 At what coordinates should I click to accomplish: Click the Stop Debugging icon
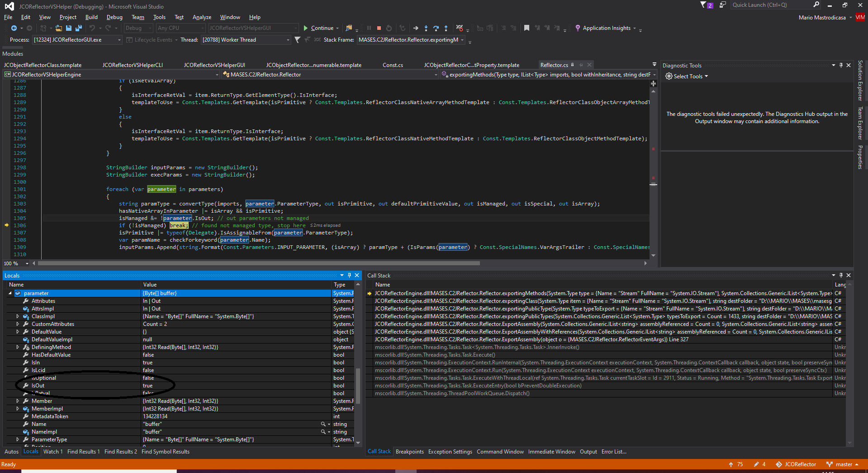pos(379,28)
